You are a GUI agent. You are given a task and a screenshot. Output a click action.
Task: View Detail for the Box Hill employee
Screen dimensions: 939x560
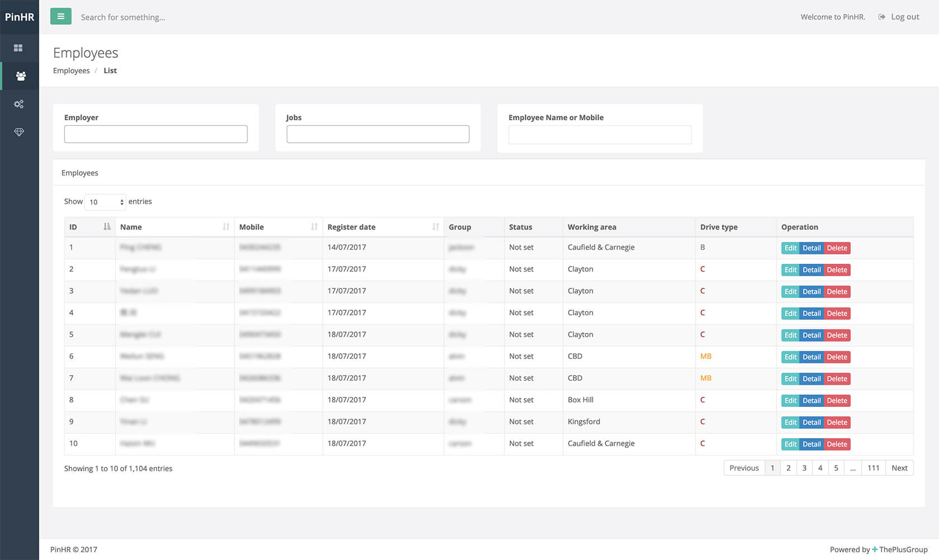pyautogui.click(x=812, y=400)
